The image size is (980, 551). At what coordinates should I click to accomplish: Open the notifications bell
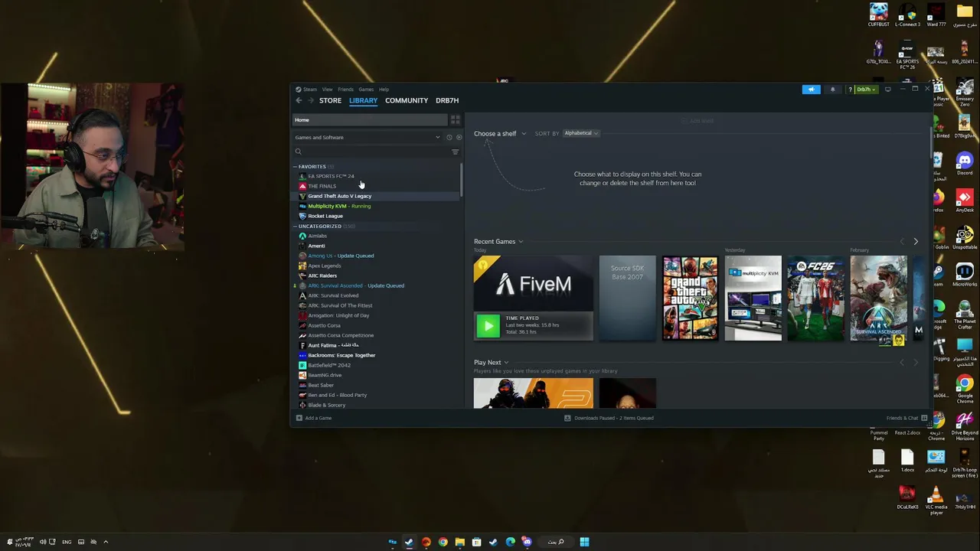[x=832, y=90]
